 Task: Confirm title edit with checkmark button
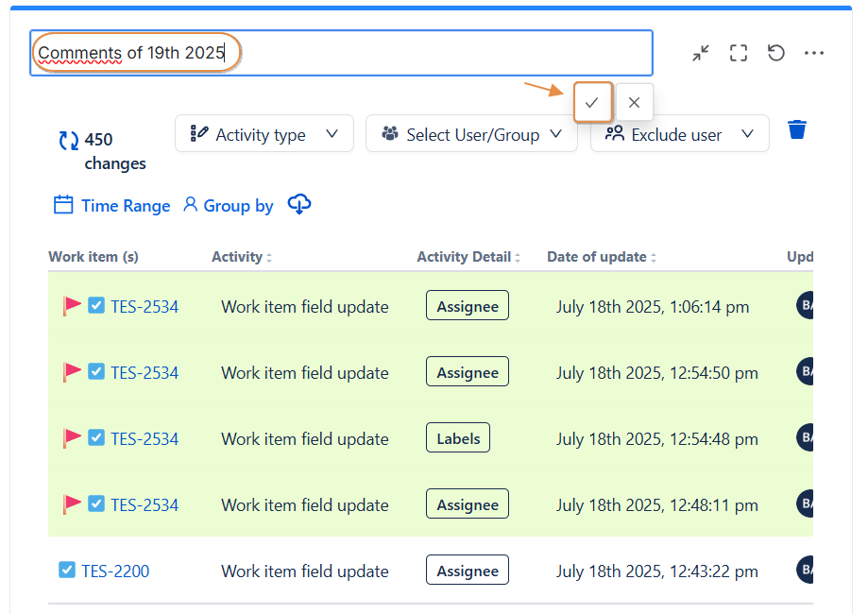pyautogui.click(x=592, y=103)
